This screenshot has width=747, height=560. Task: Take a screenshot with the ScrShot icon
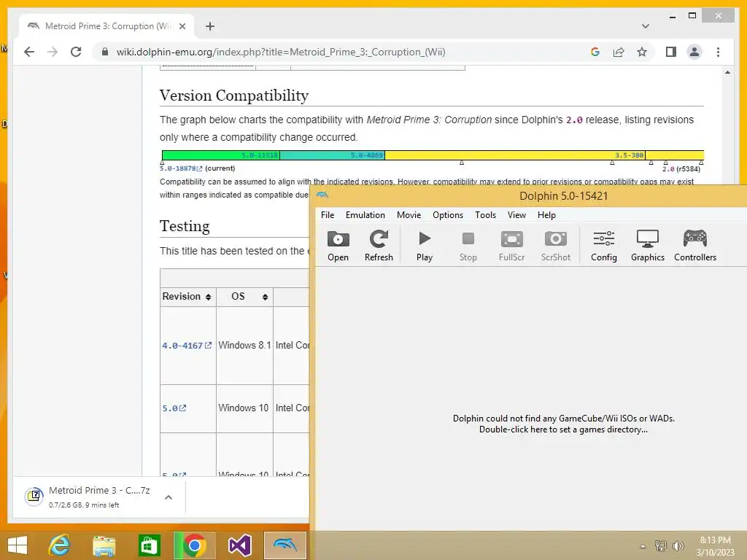point(555,245)
